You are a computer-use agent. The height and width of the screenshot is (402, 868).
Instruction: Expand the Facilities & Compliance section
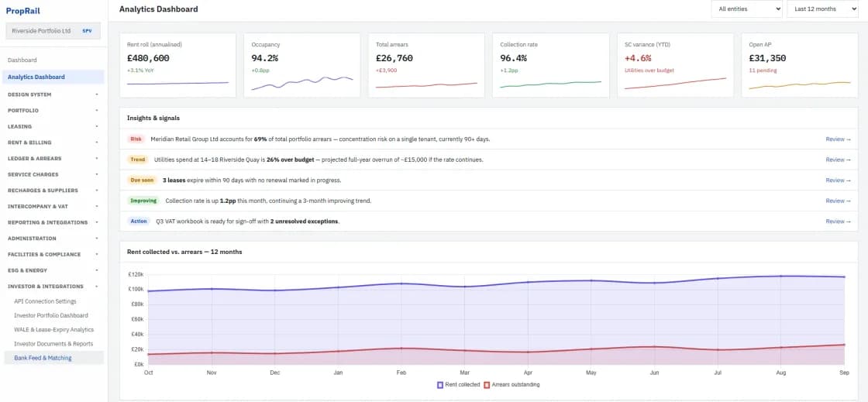pos(53,254)
